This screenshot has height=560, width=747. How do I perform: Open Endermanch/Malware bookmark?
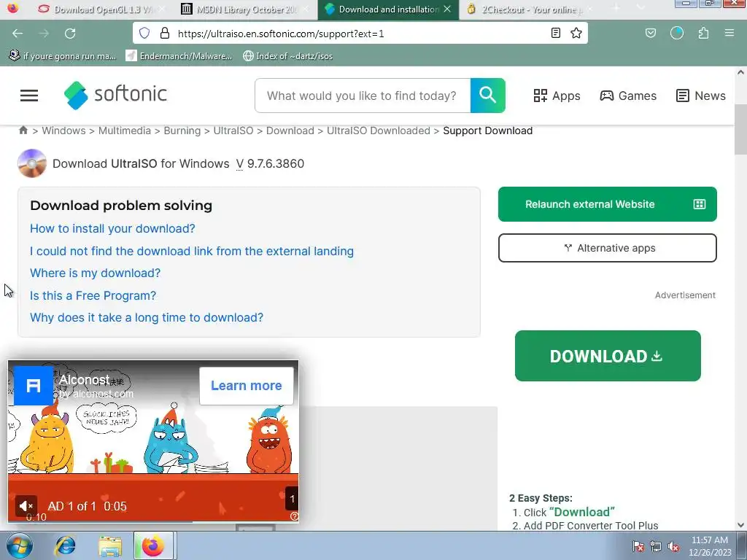(x=179, y=56)
